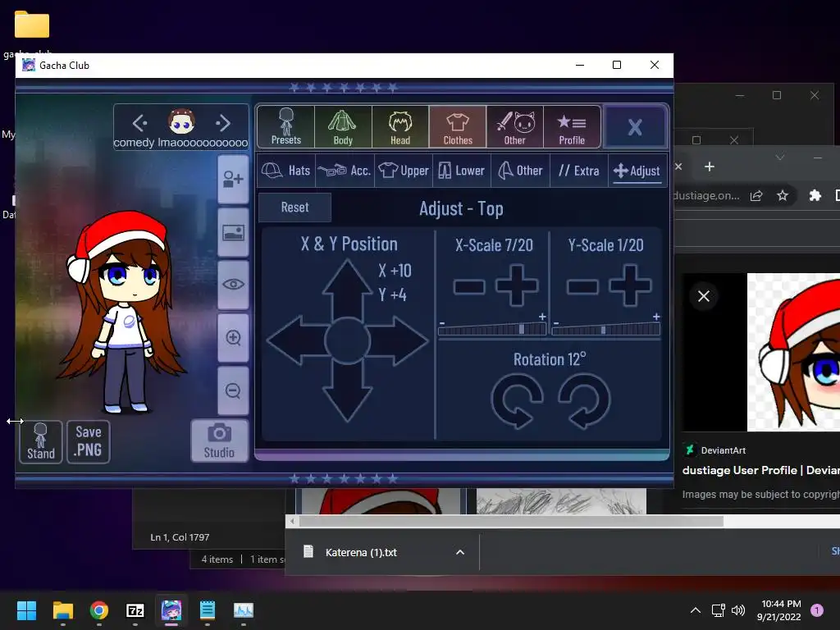
Task: Increase X-Scale with plus button
Action: [x=517, y=285]
